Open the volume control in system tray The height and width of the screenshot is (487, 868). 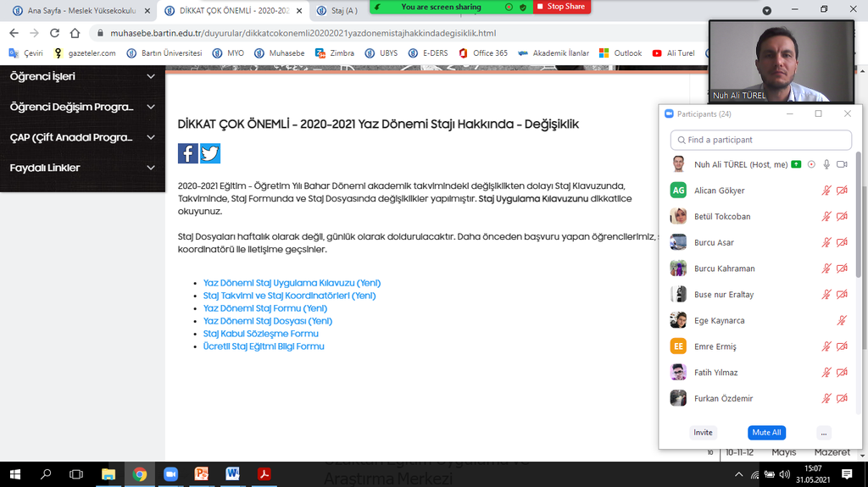[784, 474]
